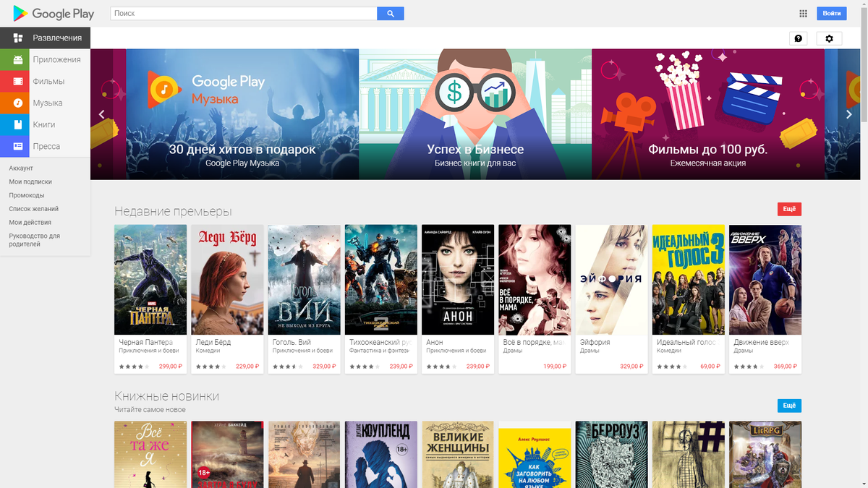Open the Берроуз book cover
Screen dimensions: 868x488
(611, 455)
